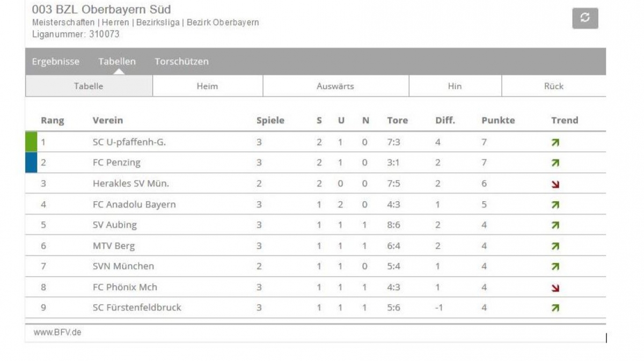Viewport: 644px width, 361px height.
Task: Click the refresh icon button
Action: (x=585, y=18)
